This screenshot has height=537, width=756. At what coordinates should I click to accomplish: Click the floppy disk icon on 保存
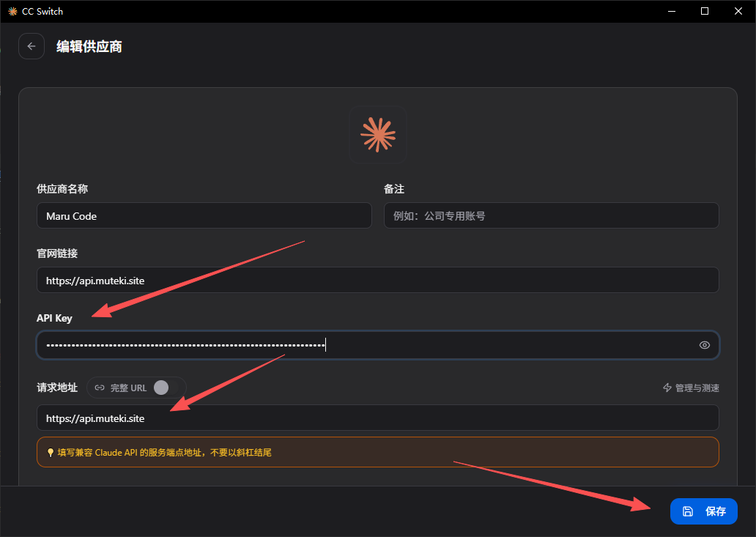click(688, 511)
